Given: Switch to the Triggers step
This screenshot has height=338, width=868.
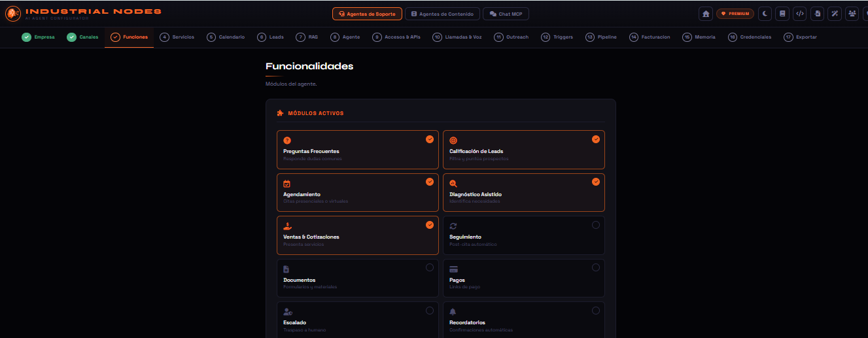Looking at the screenshot, I should (557, 37).
